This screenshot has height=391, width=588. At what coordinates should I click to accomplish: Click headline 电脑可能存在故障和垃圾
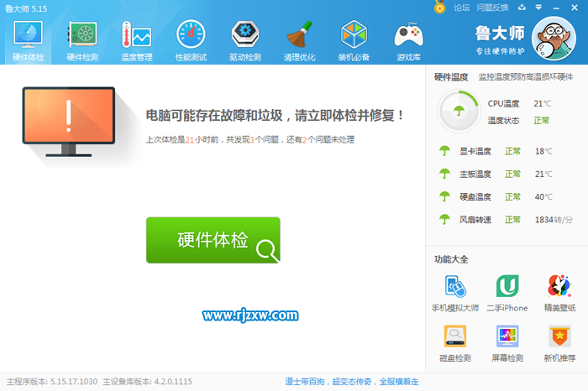(275, 115)
